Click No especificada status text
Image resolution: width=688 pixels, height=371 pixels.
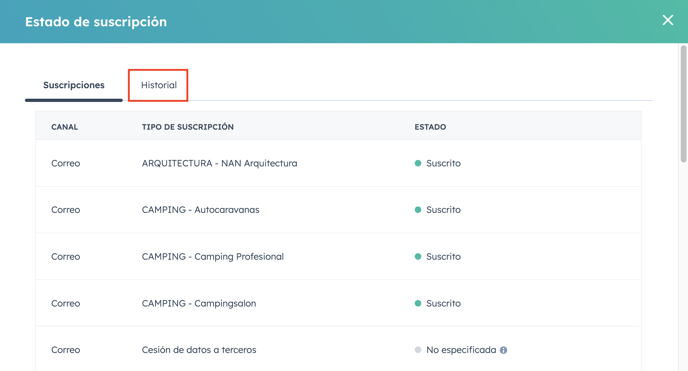(461, 350)
